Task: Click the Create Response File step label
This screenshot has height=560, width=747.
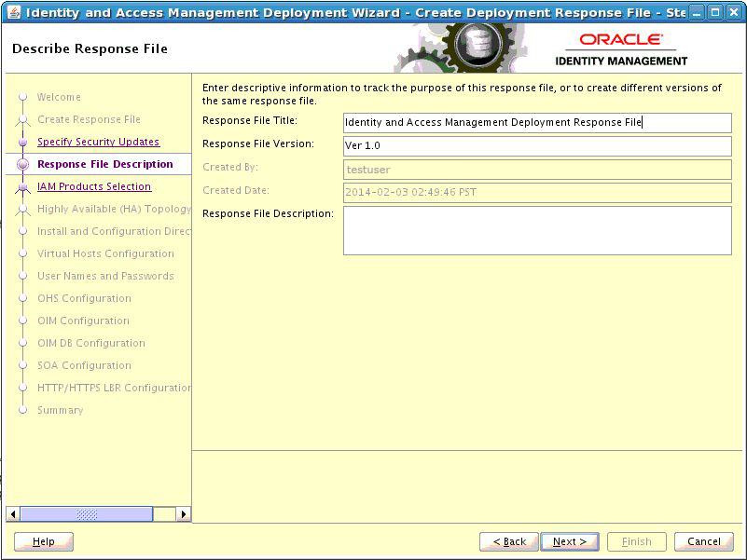Action: [x=89, y=119]
